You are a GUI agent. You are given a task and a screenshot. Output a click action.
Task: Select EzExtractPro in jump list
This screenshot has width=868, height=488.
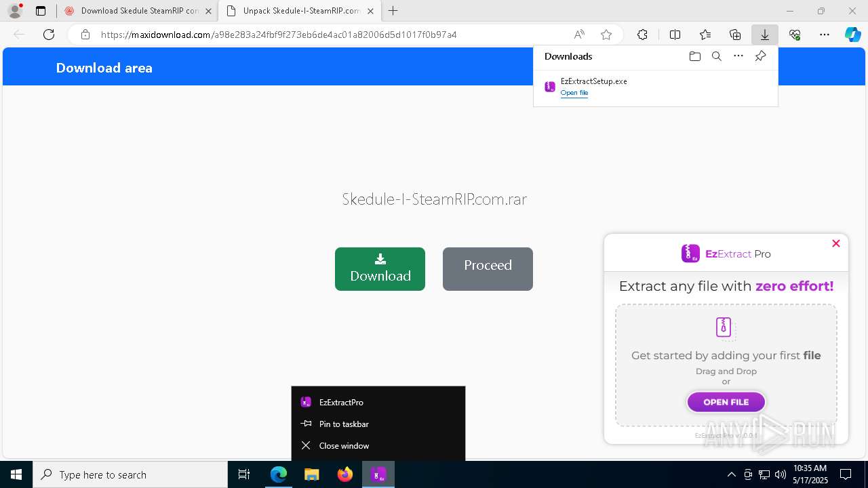pyautogui.click(x=378, y=402)
